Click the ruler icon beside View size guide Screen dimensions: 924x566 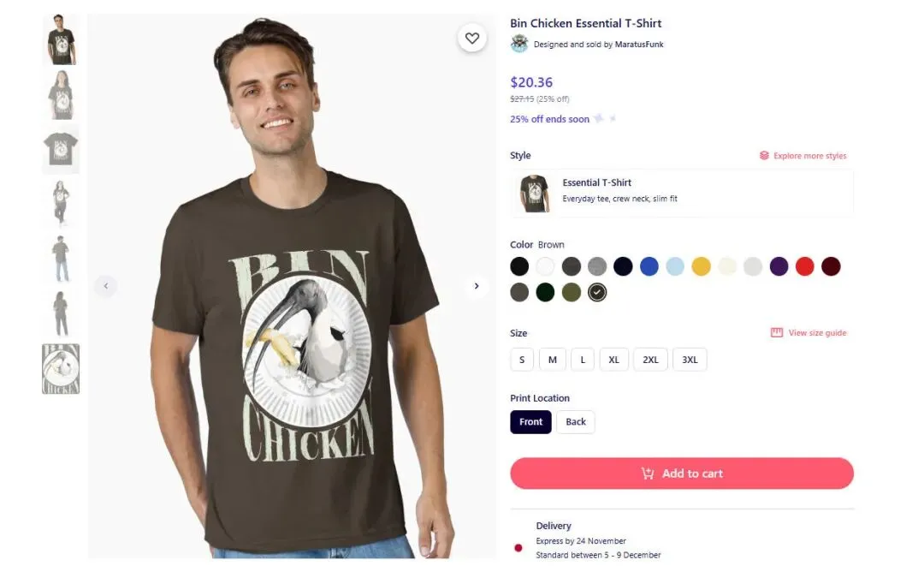tap(777, 332)
